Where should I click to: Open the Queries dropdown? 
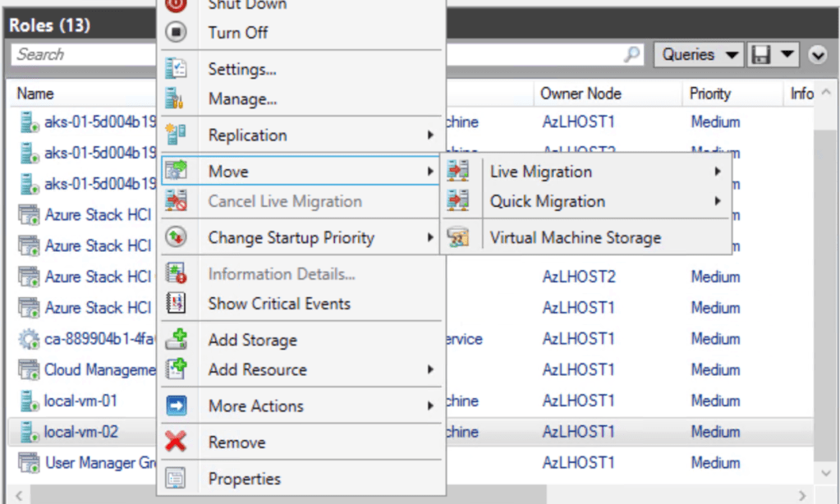(x=698, y=55)
